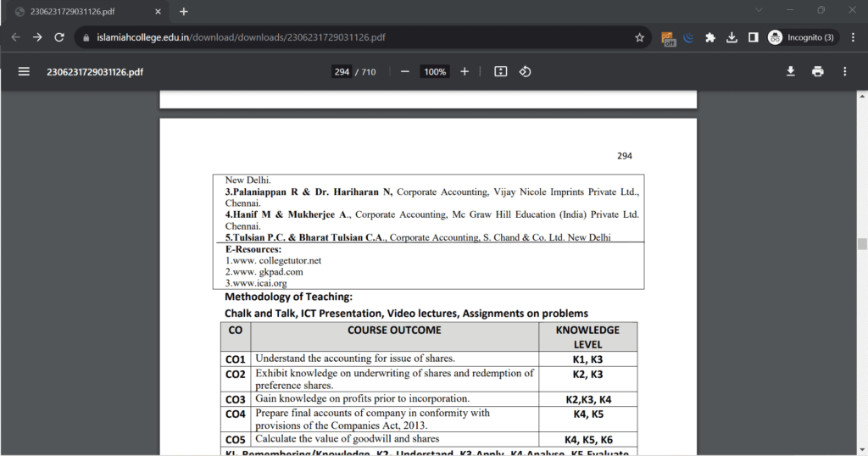Bookmark this page with the star icon

click(x=639, y=37)
